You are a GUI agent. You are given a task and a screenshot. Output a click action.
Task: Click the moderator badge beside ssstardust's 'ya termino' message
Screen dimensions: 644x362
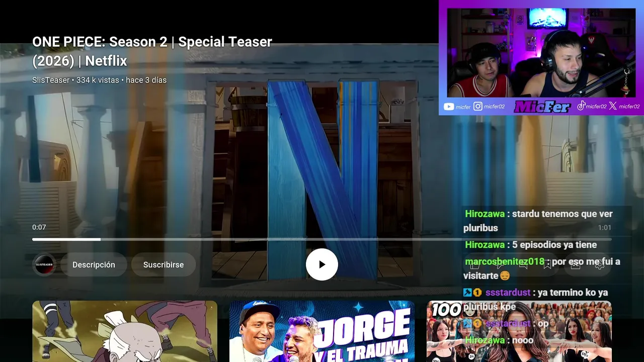(x=468, y=293)
